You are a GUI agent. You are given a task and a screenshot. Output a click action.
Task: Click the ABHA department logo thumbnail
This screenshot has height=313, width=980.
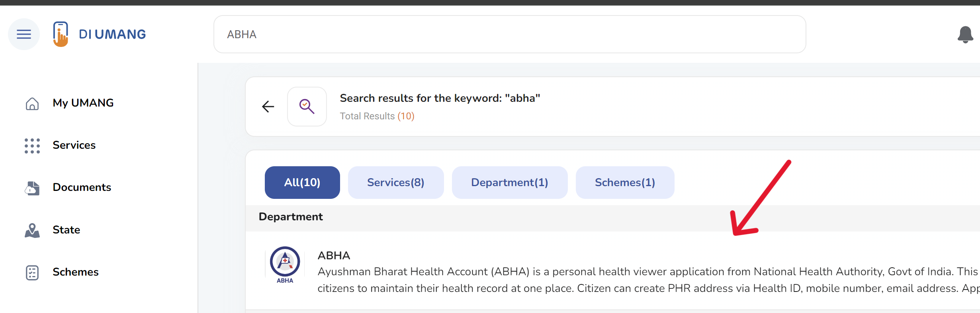(284, 264)
